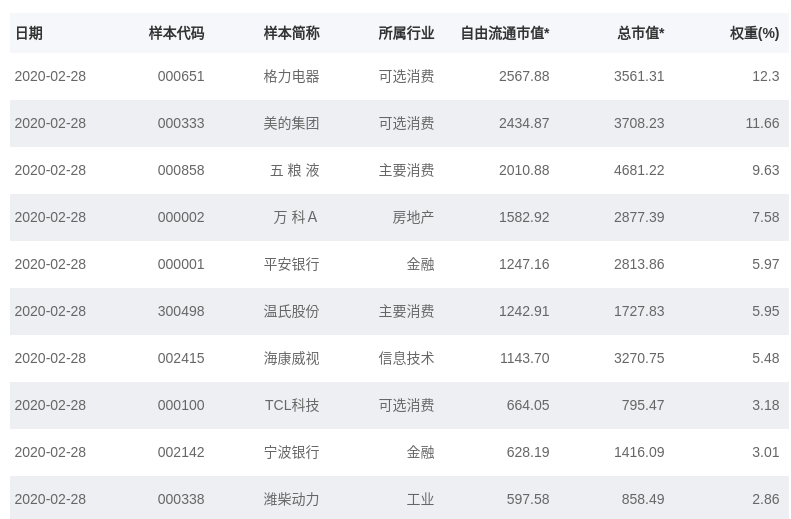
Task: Click total market cap 795.47
Action: [x=643, y=405]
